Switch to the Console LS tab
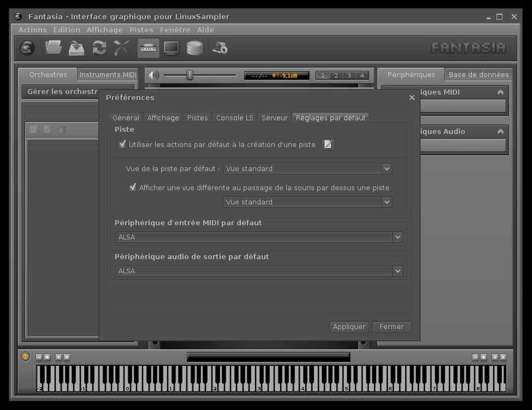The width and height of the screenshot is (532, 410). pyautogui.click(x=235, y=118)
